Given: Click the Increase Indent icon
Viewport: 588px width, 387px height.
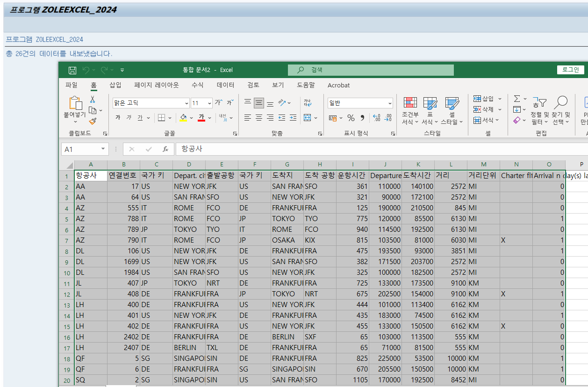Looking at the screenshot, I should coord(293,118).
